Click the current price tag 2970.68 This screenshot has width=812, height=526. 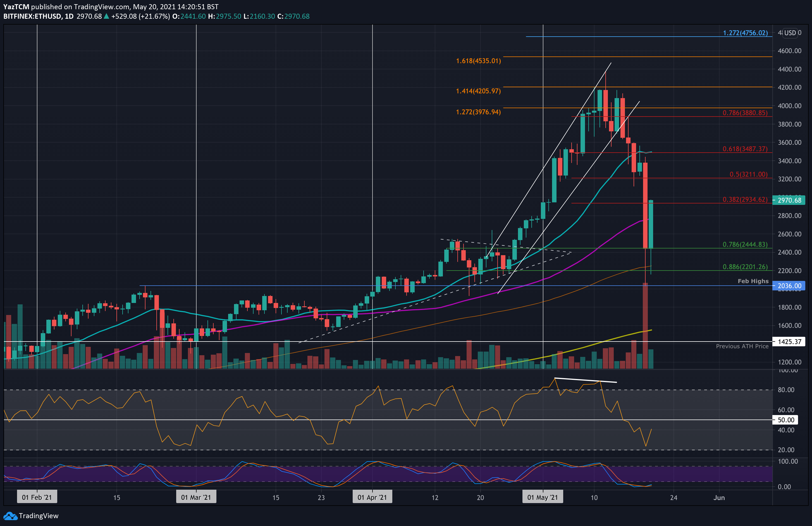789,200
